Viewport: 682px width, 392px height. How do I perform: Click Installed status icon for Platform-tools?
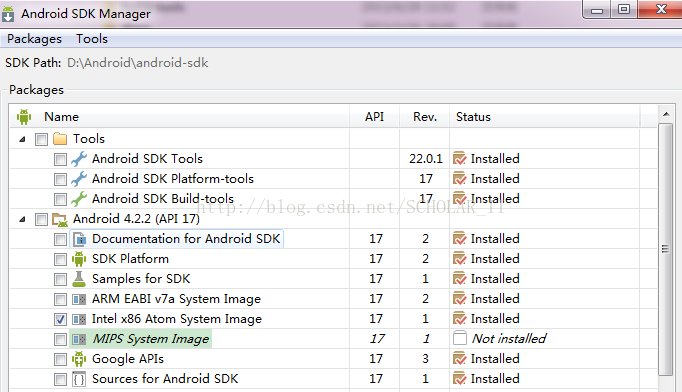459,179
